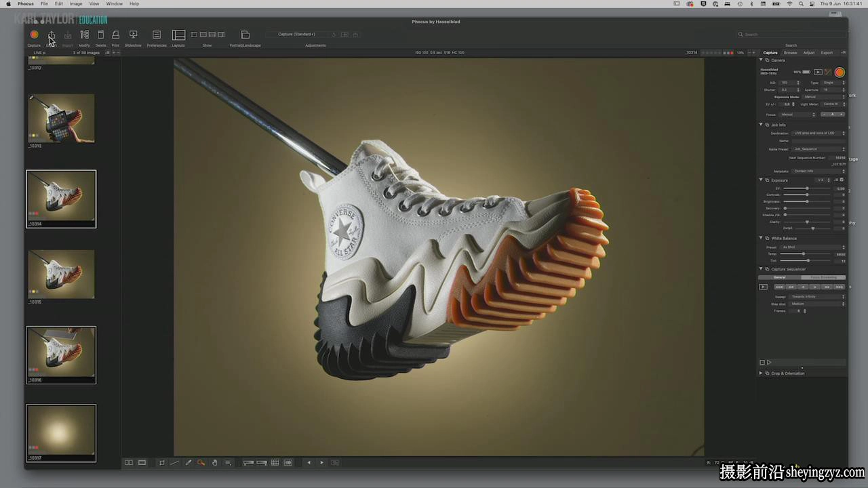Click the sequencer >>> step button
The width and height of the screenshot is (868, 488).
840,287
